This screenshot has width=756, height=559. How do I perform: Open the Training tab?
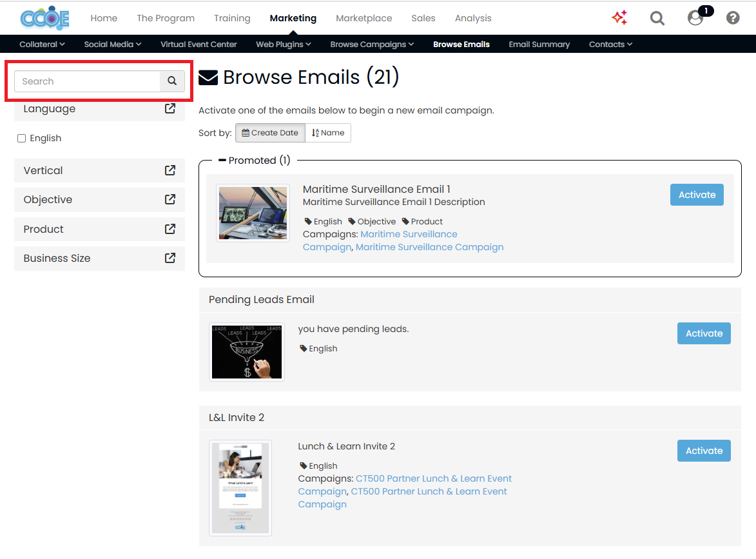[233, 18]
